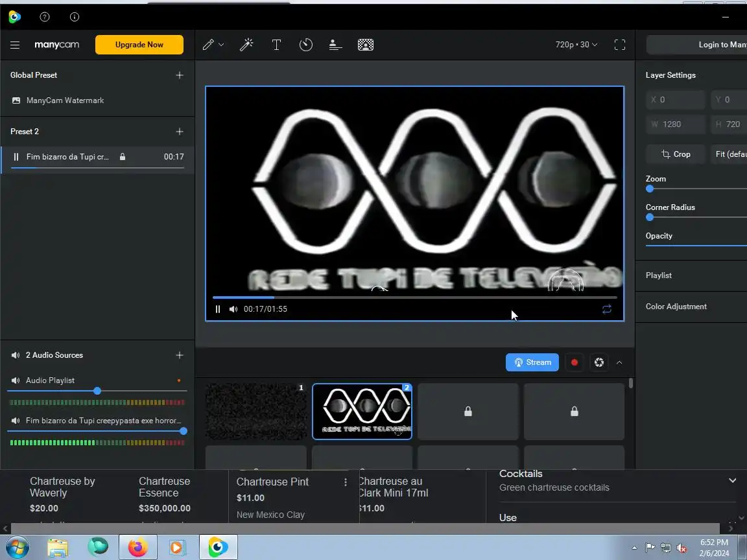Mute the video player volume
The height and width of the screenshot is (560, 747).
pyautogui.click(x=233, y=309)
